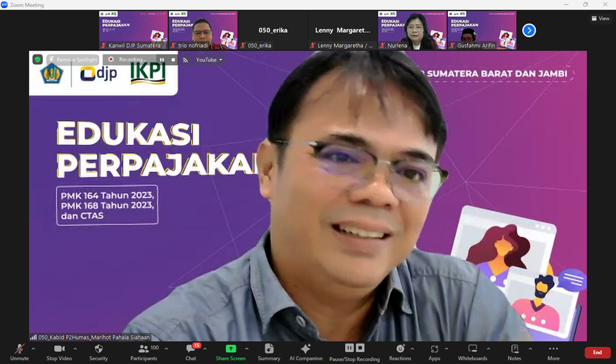The image size is (616, 364).
Task: Click the Remove Spotlight button
Action: tap(73, 60)
